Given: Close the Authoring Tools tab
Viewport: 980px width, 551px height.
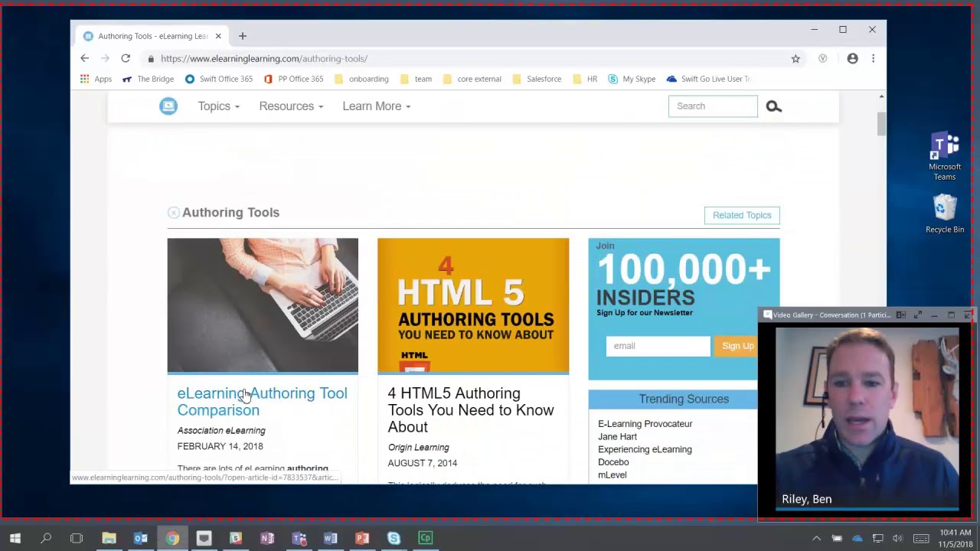Looking at the screenshot, I should pyautogui.click(x=218, y=36).
